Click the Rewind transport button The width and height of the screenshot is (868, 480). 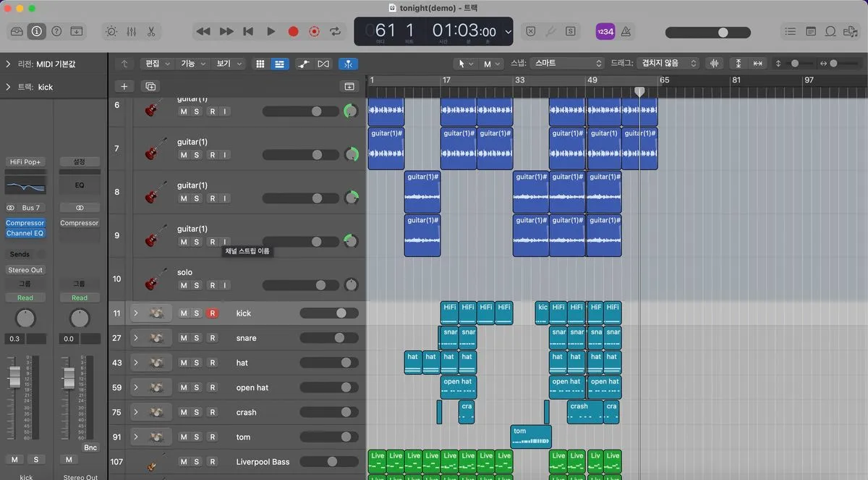click(203, 31)
